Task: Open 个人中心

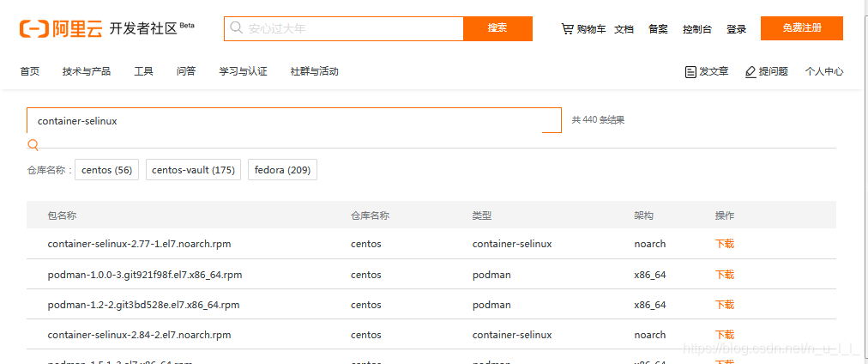Action: (824, 71)
